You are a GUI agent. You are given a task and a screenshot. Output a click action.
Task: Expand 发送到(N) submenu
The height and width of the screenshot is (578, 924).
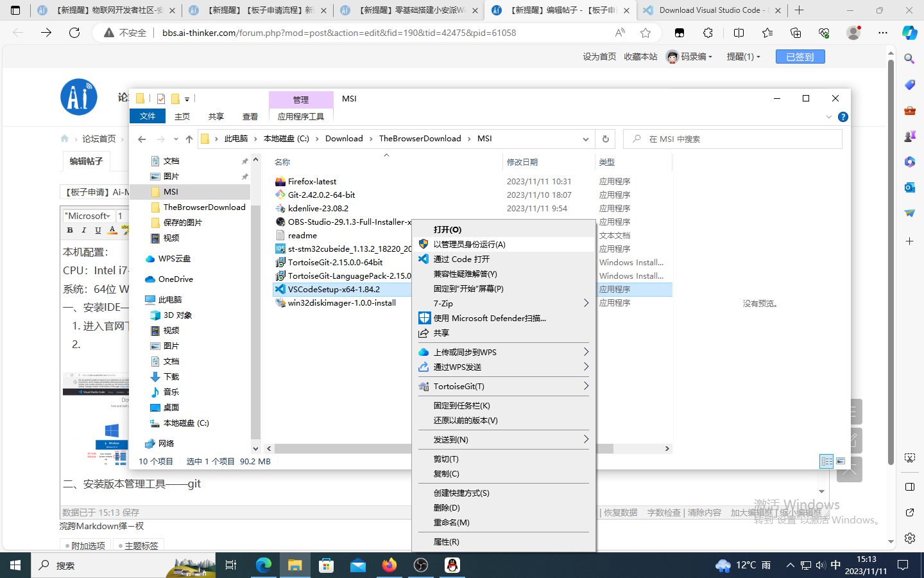[x=504, y=439]
